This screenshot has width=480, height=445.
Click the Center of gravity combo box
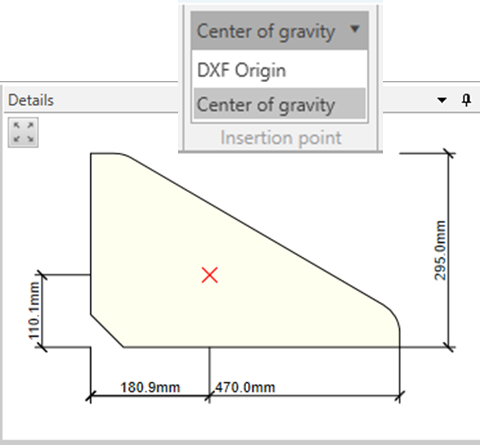click(280, 31)
